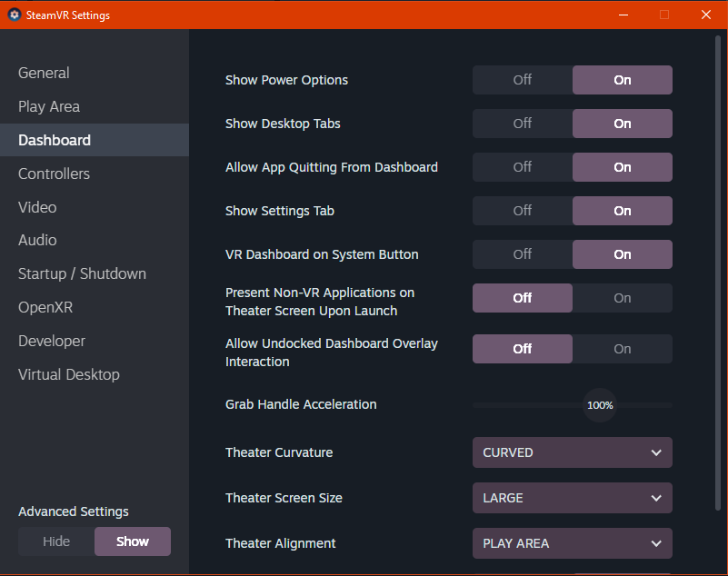Set Show Settings Tab to On
The image size is (728, 576).
pyautogui.click(x=623, y=211)
